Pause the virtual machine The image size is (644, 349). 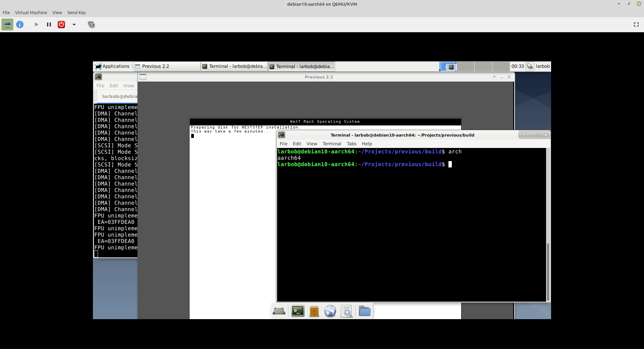pos(49,24)
